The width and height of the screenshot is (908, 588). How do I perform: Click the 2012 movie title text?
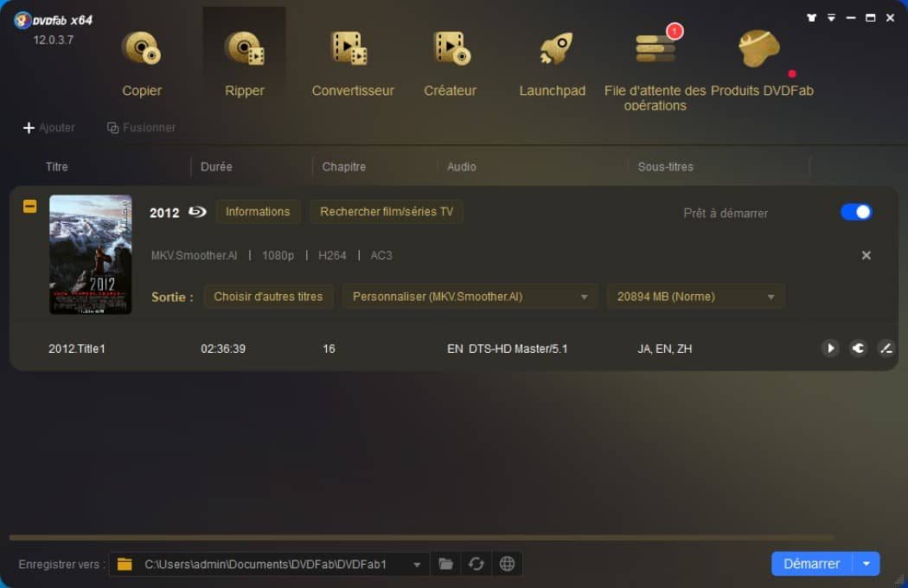[164, 213]
